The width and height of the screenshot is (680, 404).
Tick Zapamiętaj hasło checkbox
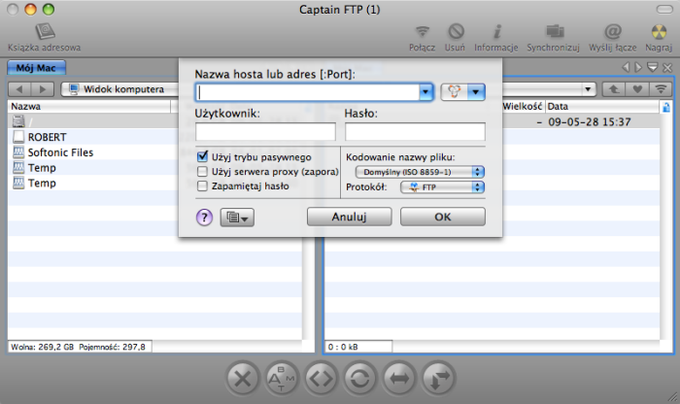(x=202, y=186)
